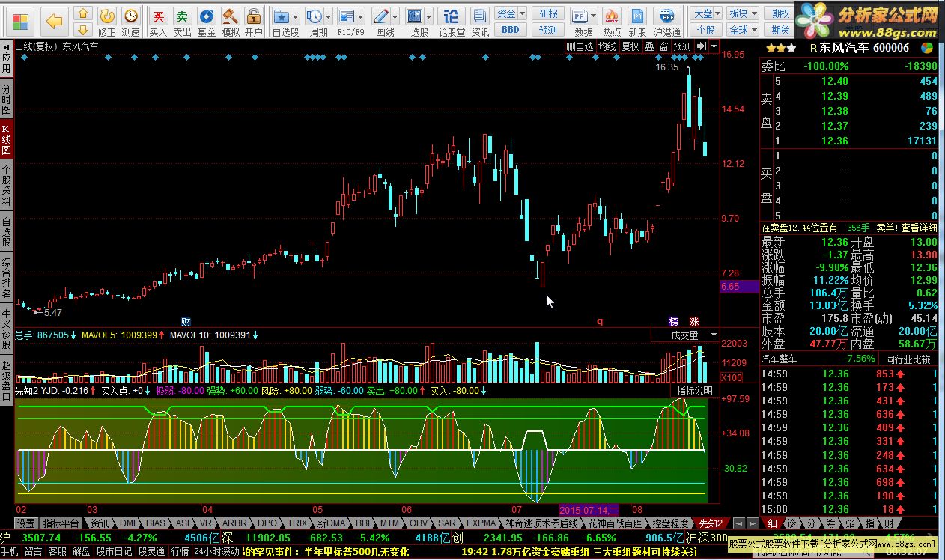The width and height of the screenshot is (945, 560).
Task: Open the 热点 hot spots icon
Action: [611, 21]
